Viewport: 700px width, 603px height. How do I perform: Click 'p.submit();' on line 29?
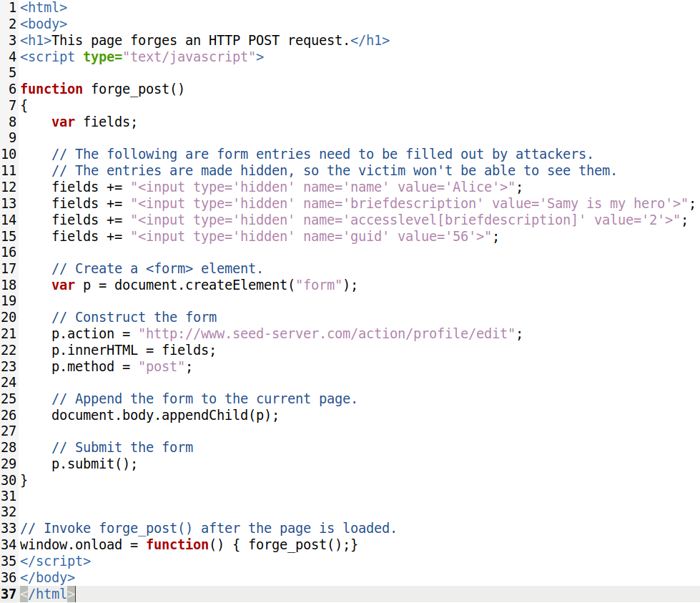(94, 464)
